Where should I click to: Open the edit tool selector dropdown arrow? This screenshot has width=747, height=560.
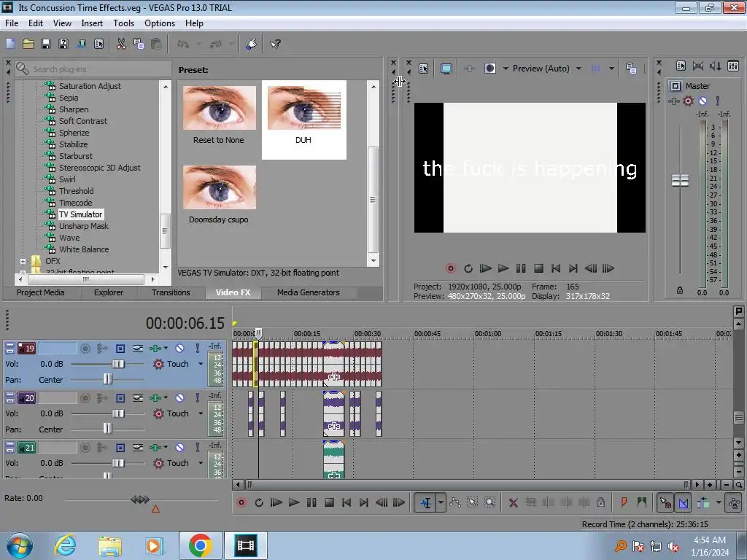[x=441, y=502]
